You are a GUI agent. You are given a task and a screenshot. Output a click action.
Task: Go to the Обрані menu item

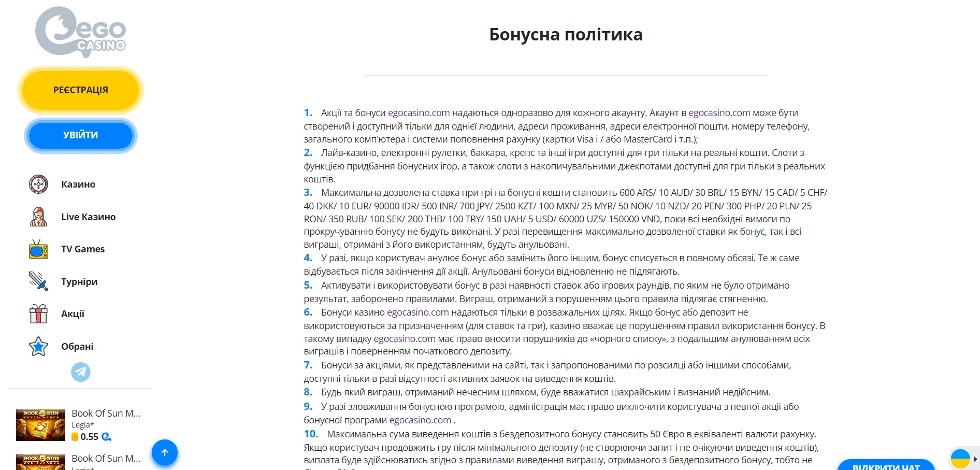click(x=77, y=347)
